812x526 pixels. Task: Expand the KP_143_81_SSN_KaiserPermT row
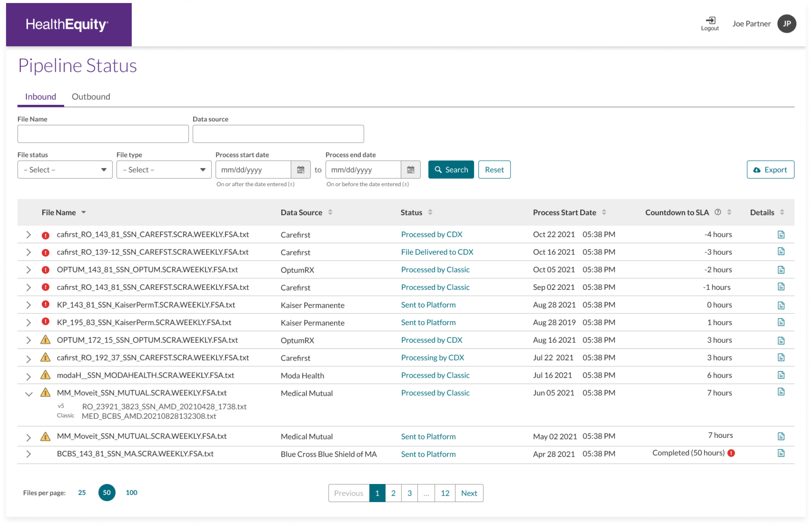coord(28,305)
